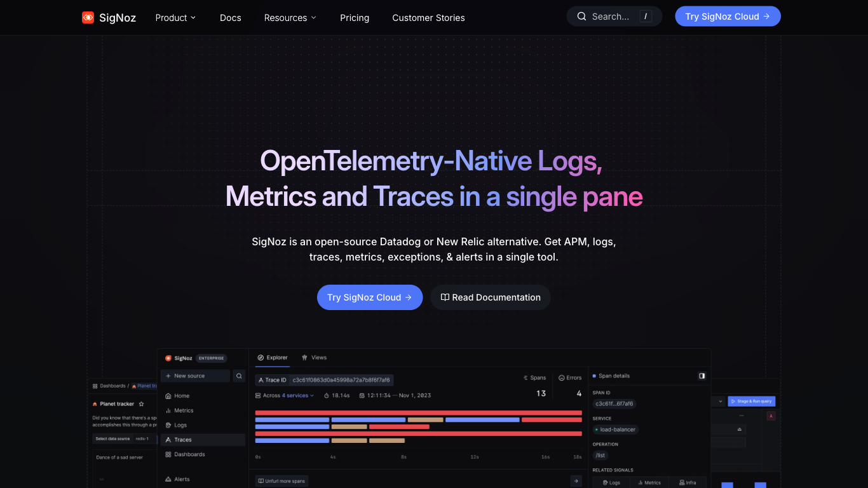868x488 pixels.
Task: Click the Dance of a sad server panel title
Action: point(119,457)
